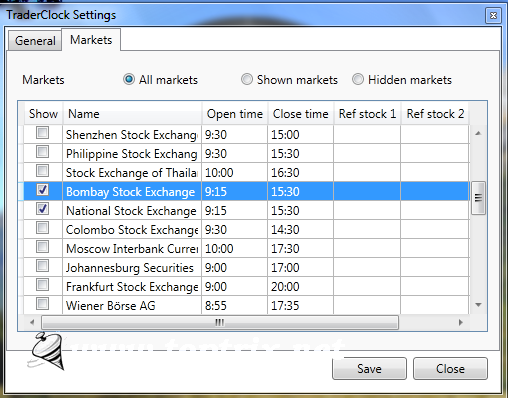Click Shenzhen open time 9:30 cell

click(235, 134)
